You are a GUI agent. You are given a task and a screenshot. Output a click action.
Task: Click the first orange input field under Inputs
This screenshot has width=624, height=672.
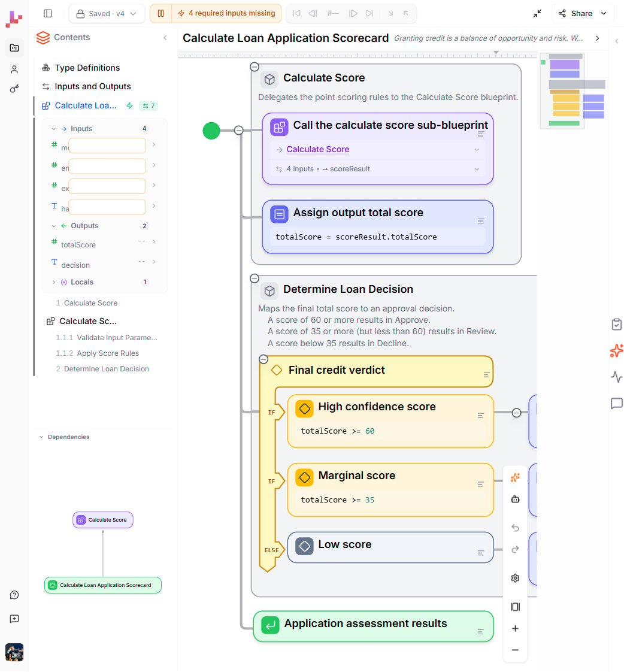click(x=107, y=146)
